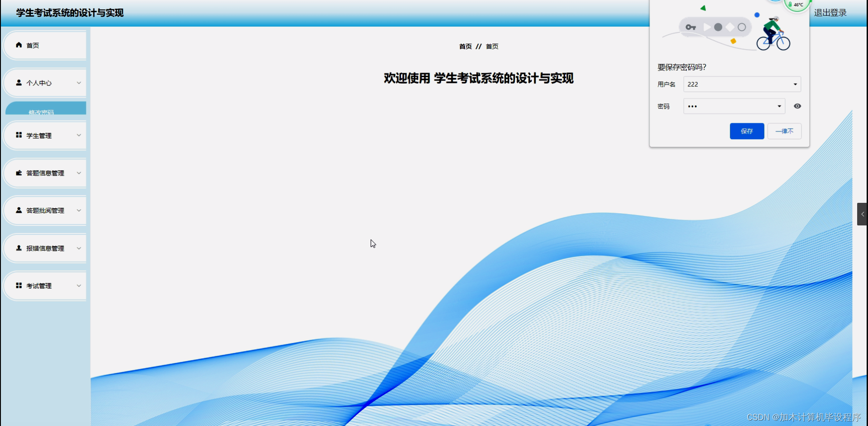Click the 46°C weather widget icon
868x426 pixels.
tap(797, 5)
